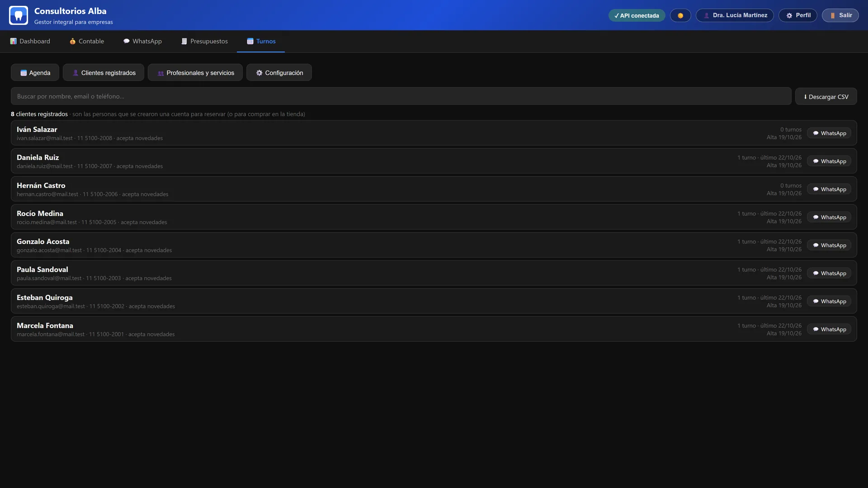This screenshot has height=488, width=868.
Task: Select the Turnos tab
Action: 261,41
